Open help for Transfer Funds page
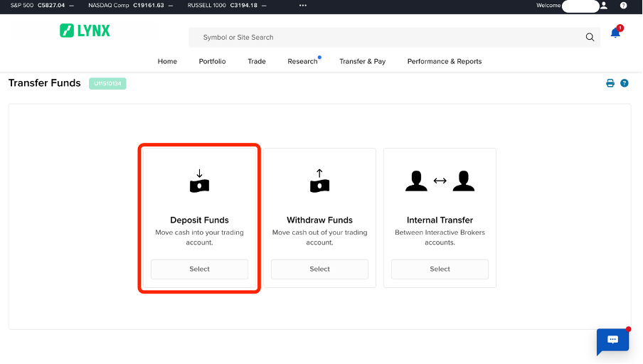This screenshot has width=643, height=364. click(x=624, y=83)
